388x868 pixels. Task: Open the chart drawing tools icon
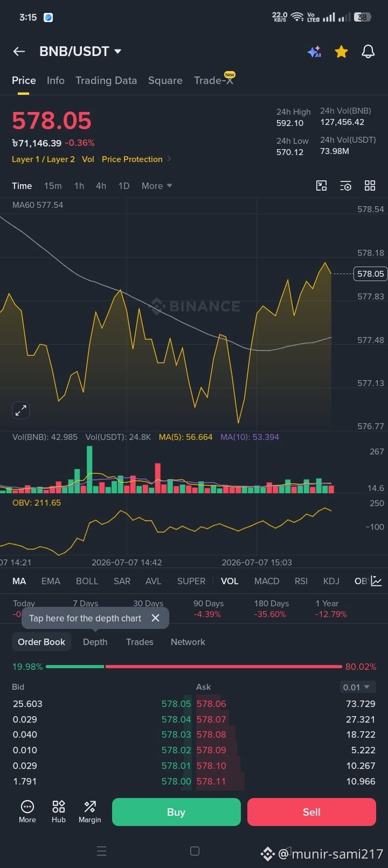321,186
